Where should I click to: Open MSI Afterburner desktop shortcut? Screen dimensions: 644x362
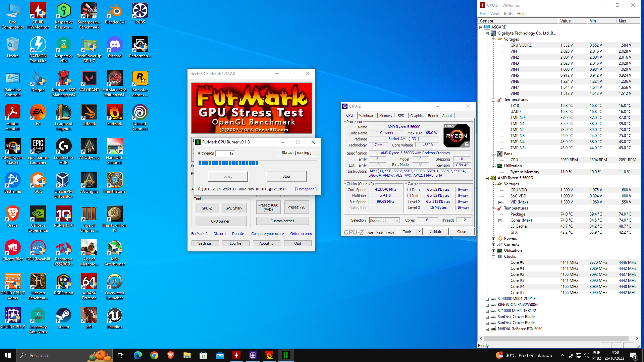tap(115, 253)
